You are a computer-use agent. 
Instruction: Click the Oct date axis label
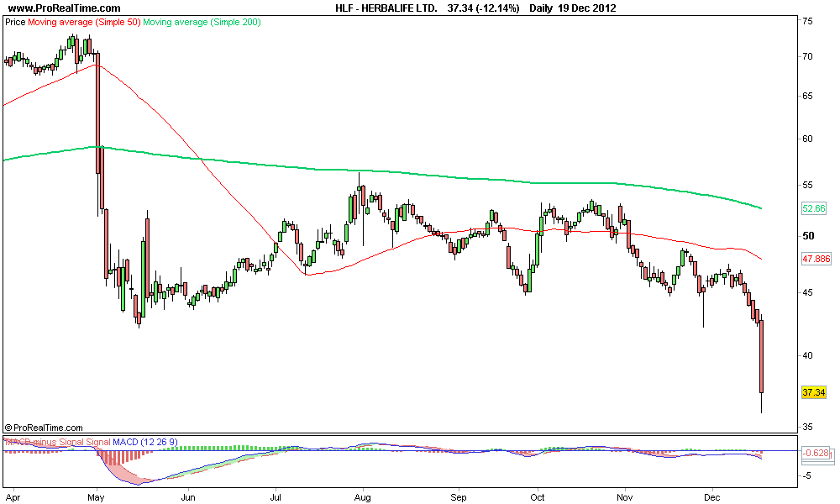[x=538, y=497]
